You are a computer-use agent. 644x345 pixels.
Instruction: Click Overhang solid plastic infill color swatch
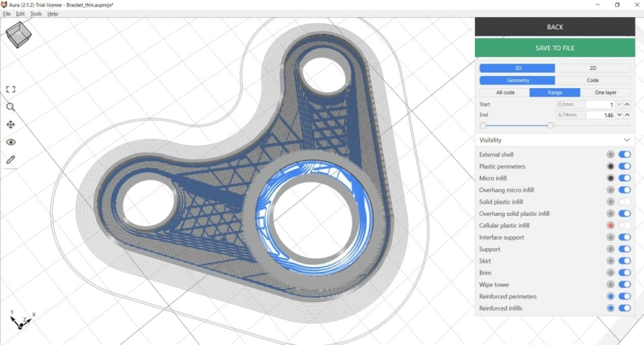tap(610, 214)
